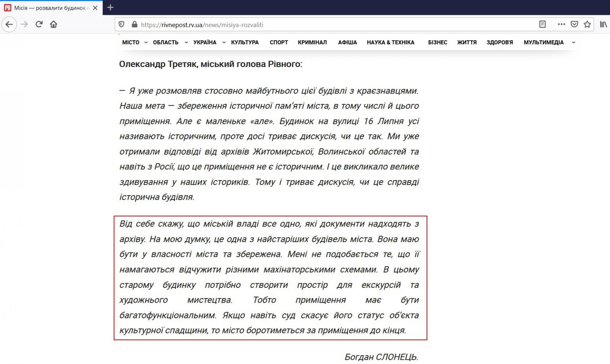Screen dimensions: 610x364
Task: Go to the НАУКА & ТЕХНІКА section
Action: point(390,43)
